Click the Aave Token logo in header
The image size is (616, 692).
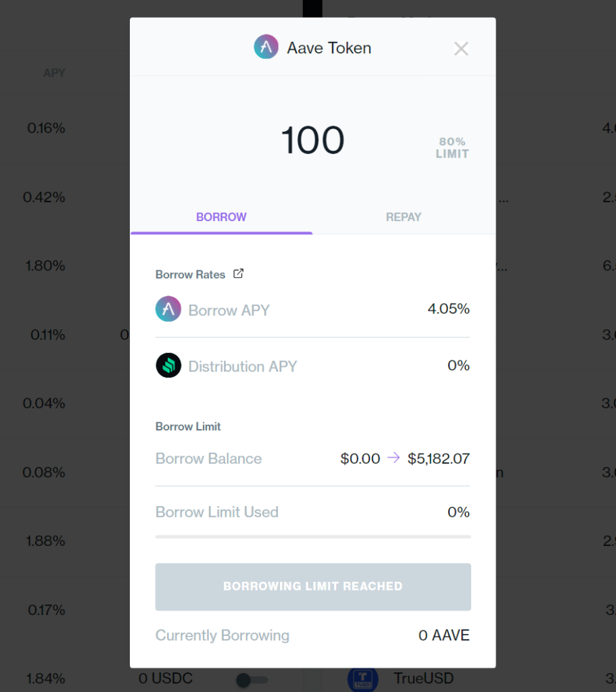click(266, 48)
